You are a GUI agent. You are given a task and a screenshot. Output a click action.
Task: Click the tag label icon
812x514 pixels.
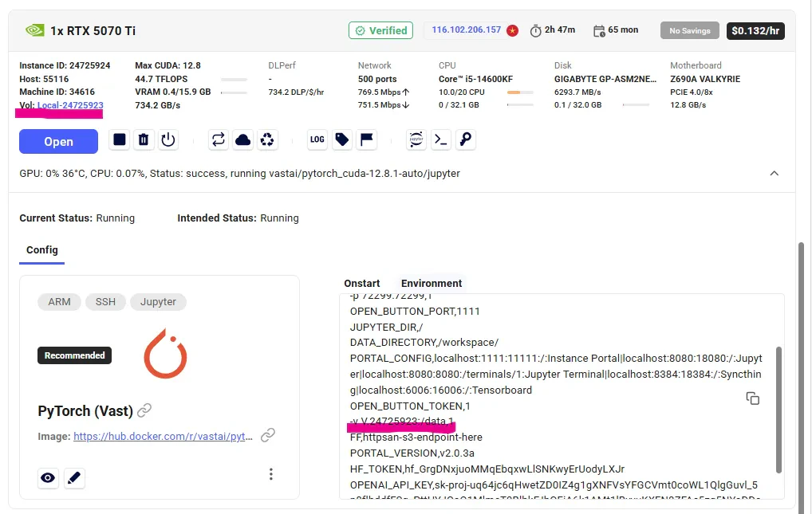(341, 139)
